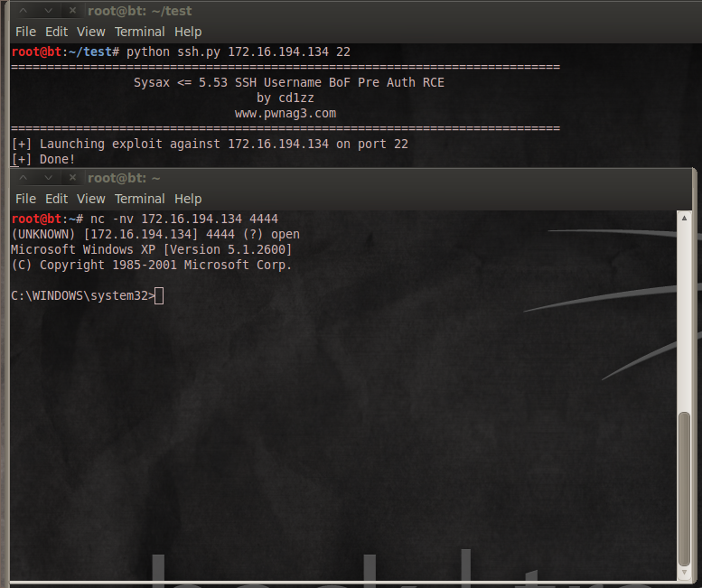Click up-arrow icon in root@bt: ~/test title bar
This screenshot has width=702, height=588.
[x=23, y=10]
